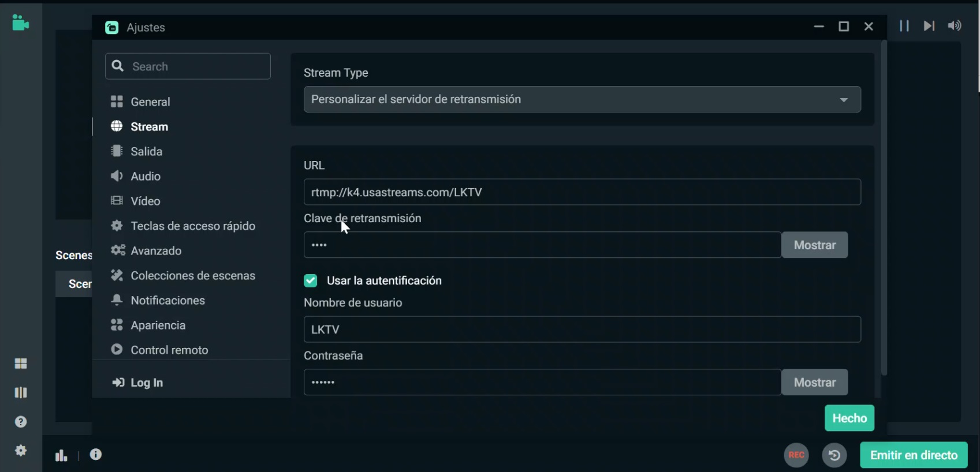Click the Salida chip icon
980x472 pixels.
coord(117,151)
